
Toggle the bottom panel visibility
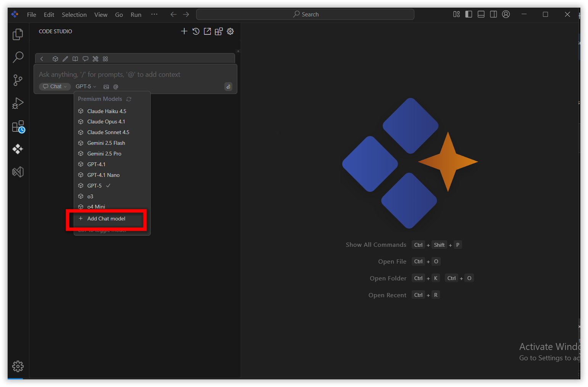coord(481,15)
